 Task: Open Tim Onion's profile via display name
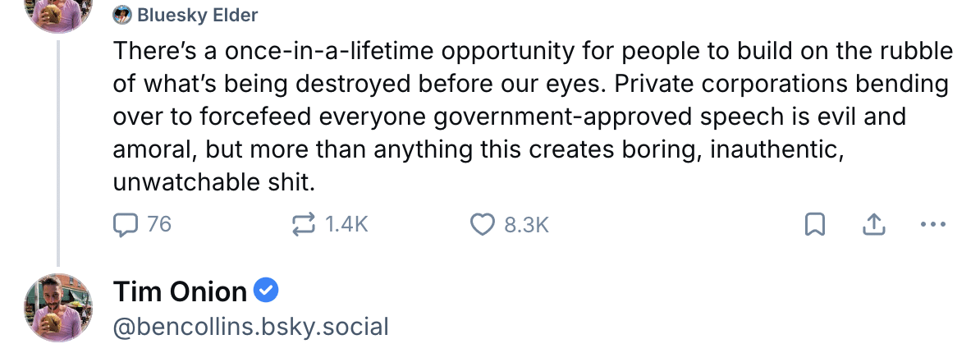tap(180, 291)
